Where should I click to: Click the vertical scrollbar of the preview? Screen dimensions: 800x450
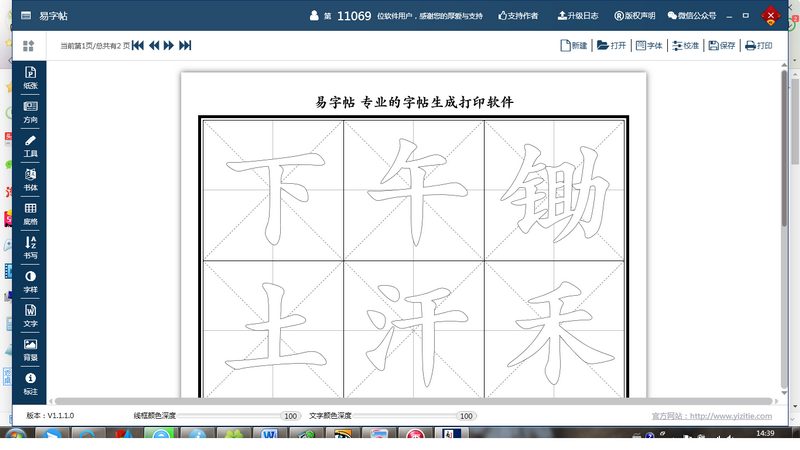[x=784, y=148]
